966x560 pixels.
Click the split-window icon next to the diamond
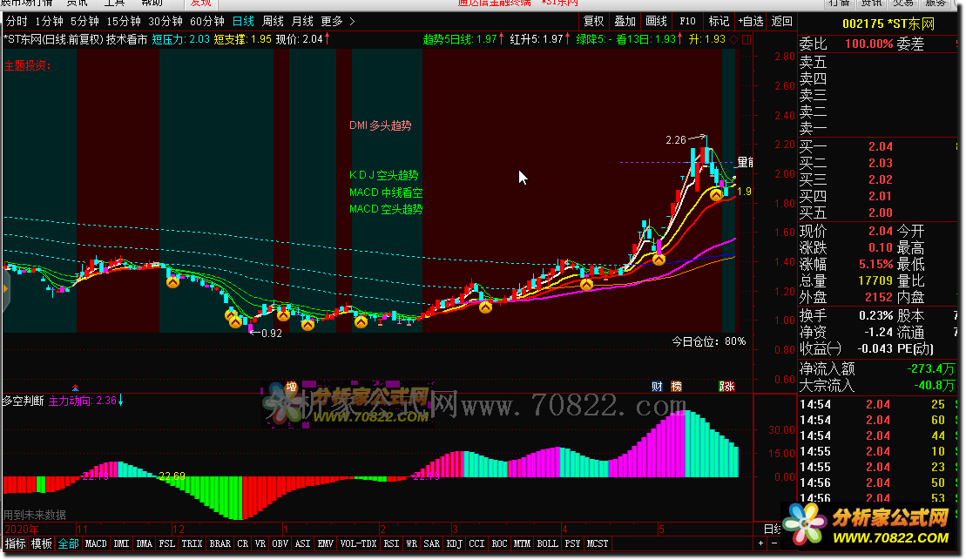746,39
